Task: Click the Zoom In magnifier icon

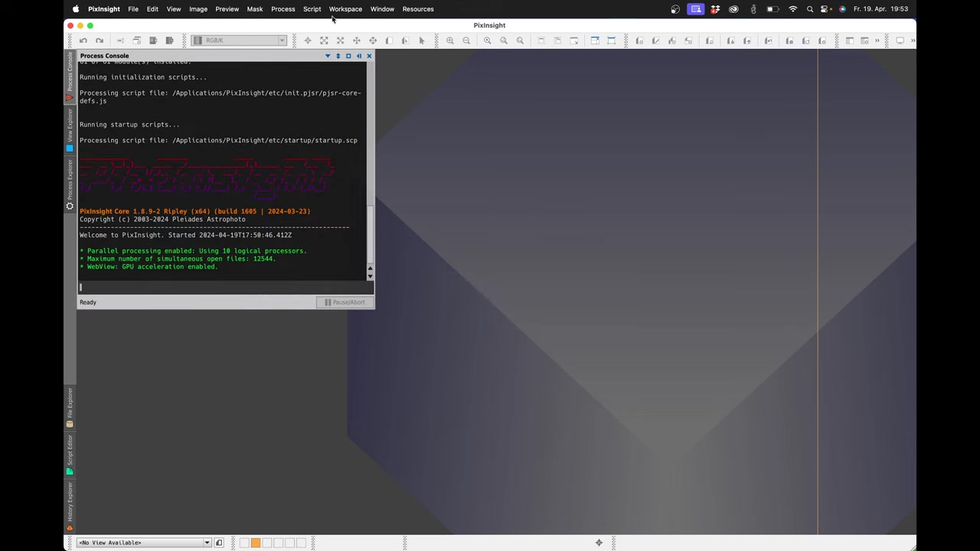Action: [450, 41]
